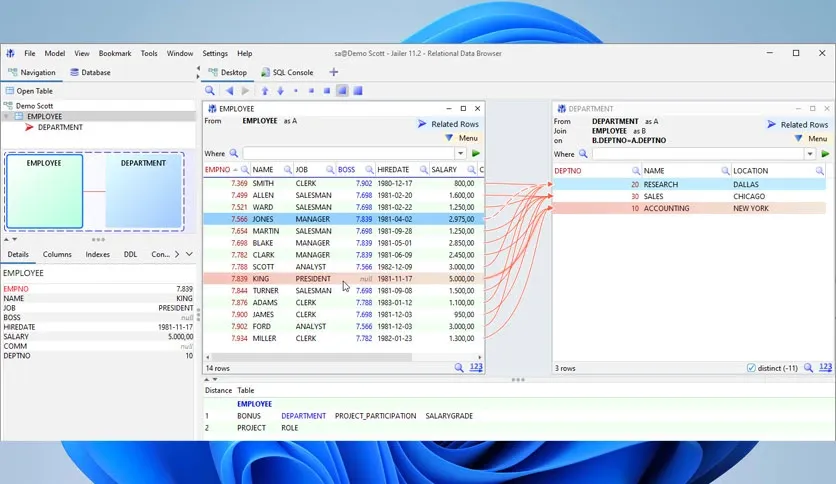Click the magnifier beside EMPLOYEE Where label
Screen dimensions: 836x484
[x=234, y=154]
